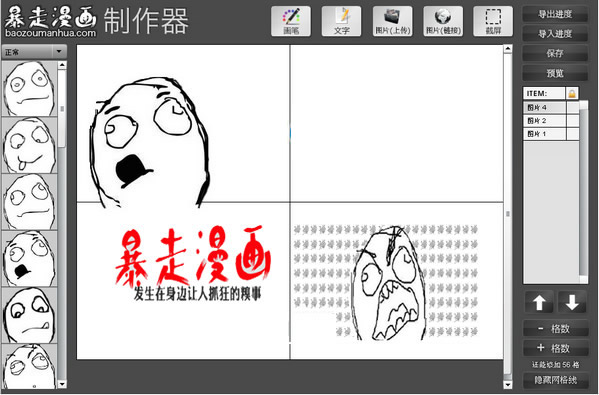Viewport: 599px width, 395px height.
Task: Select the 画笔 brush tool
Action: point(291,21)
